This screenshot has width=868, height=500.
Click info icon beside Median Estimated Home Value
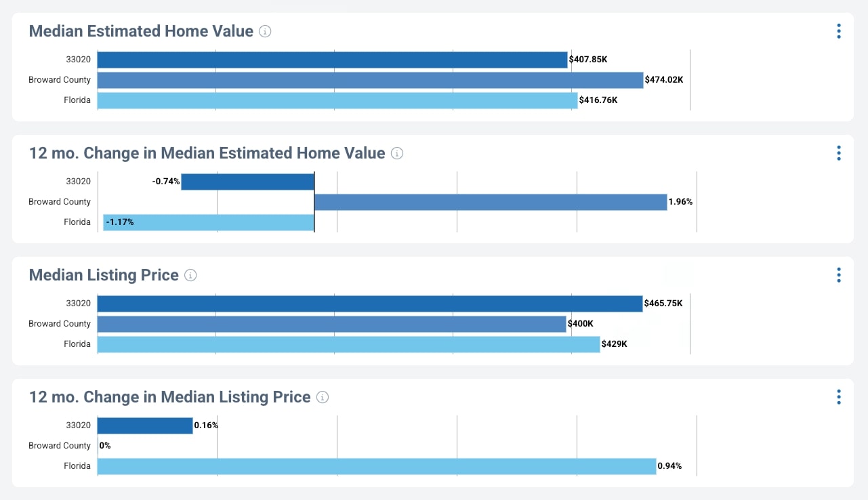[266, 31]
